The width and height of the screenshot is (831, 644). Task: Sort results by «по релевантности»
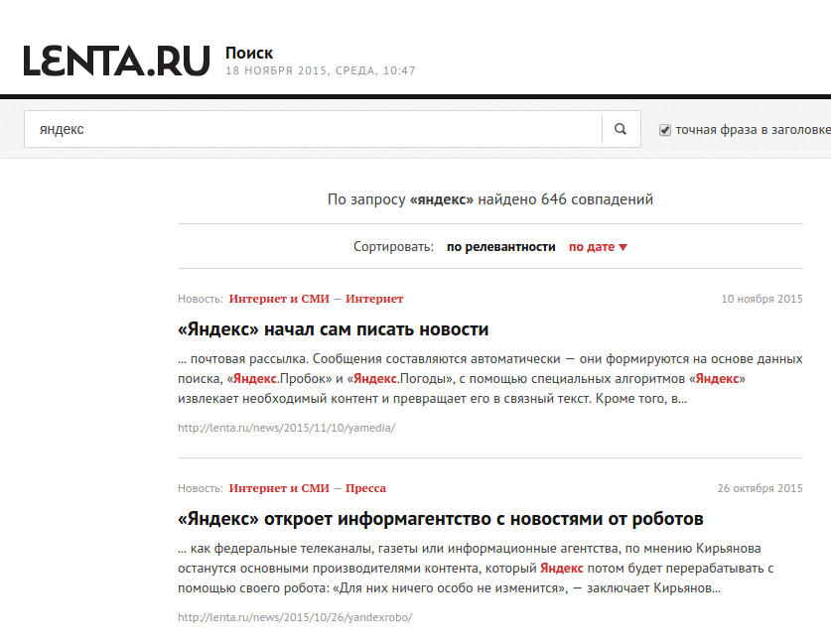(x=500, y=246)
